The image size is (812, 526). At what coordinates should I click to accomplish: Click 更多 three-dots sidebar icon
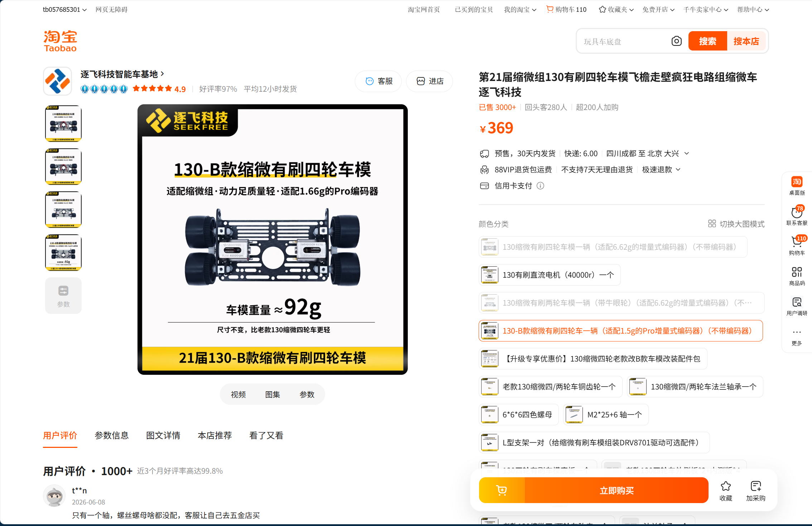797,337
